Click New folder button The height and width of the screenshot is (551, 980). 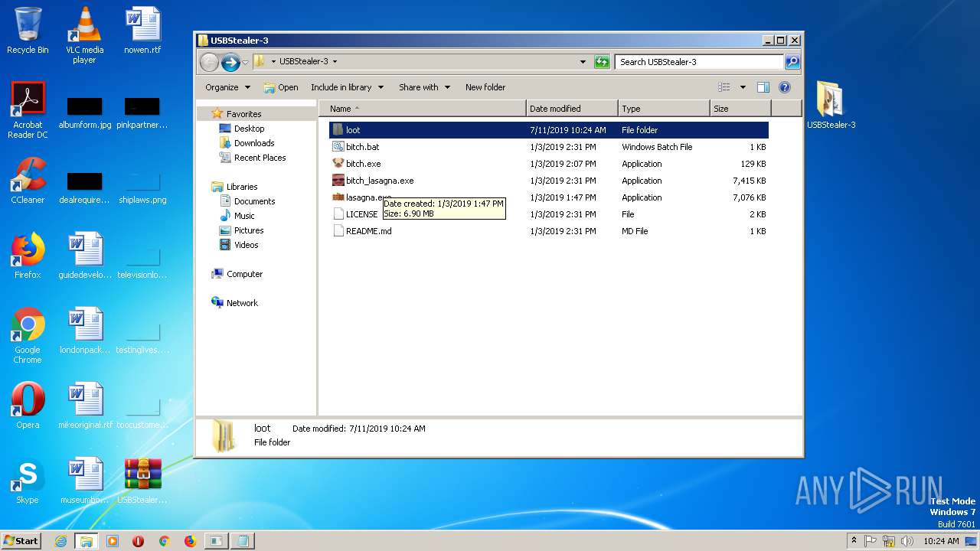[485, 87]
